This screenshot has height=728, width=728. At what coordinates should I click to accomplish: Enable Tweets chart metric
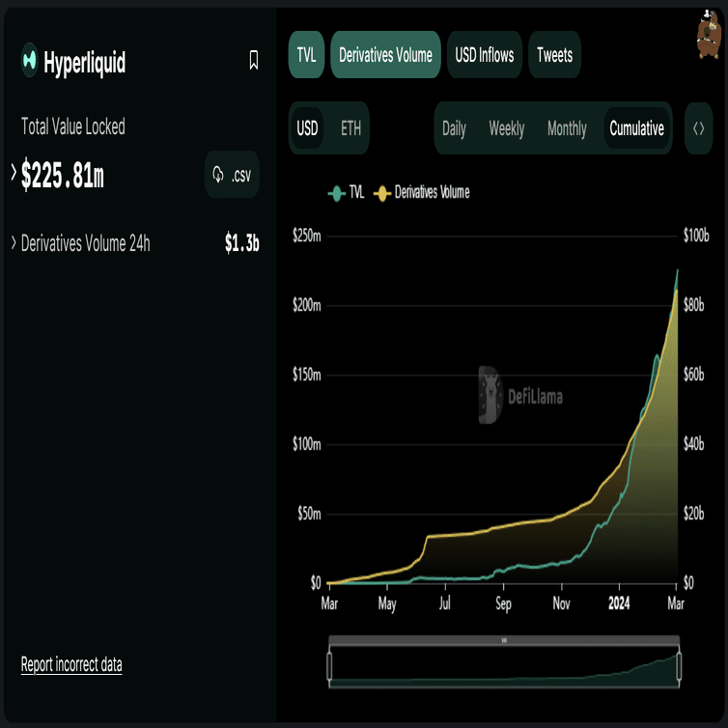pyautogui.click(x=554, y=55)
